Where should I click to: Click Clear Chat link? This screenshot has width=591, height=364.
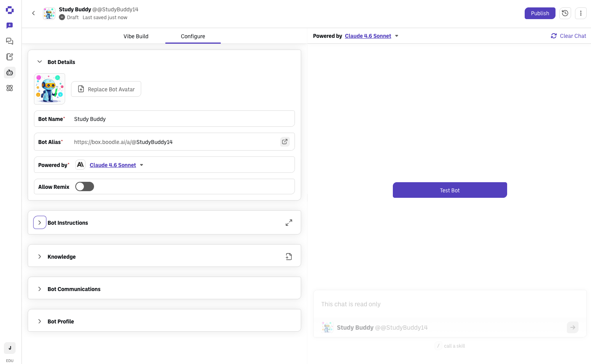[x=568, y=36]
